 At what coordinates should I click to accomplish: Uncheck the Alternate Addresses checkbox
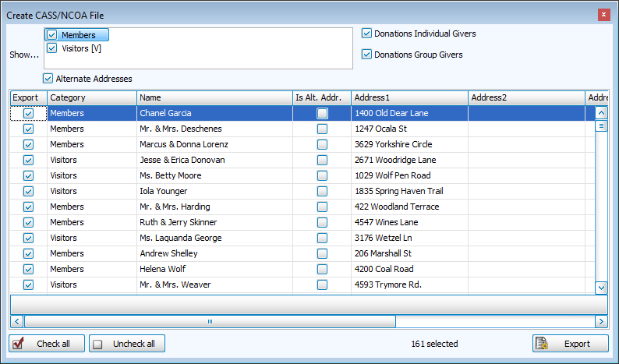coord(48,79)
